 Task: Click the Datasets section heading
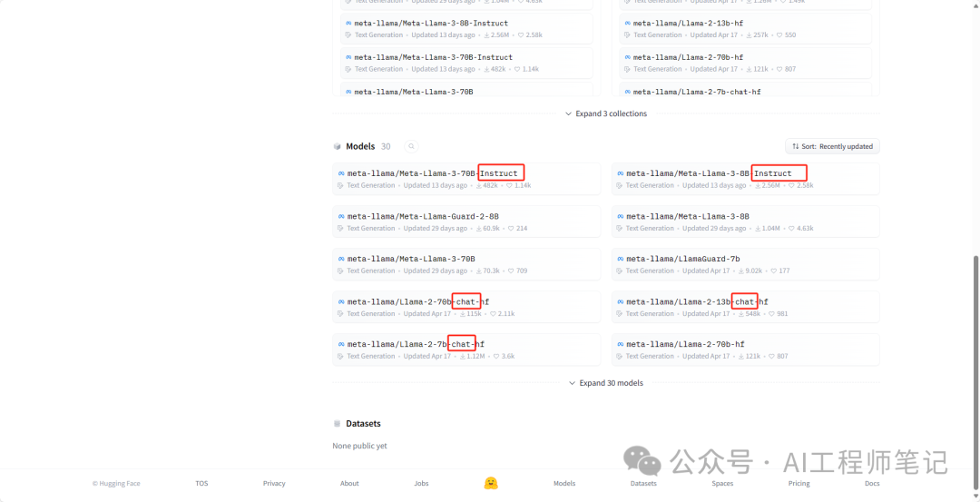pyautogui.click(x=363, y=424)
